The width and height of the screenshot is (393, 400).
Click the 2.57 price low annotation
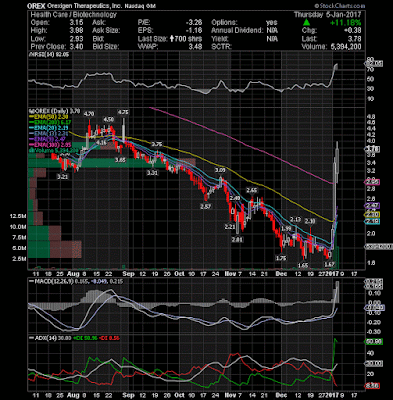click(206, 207)
